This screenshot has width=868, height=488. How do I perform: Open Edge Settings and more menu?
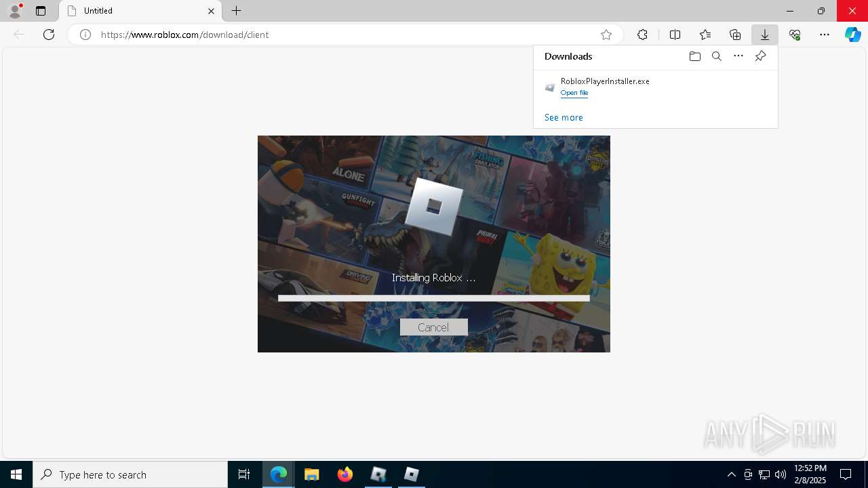pyautogui.click(x=825, y=35)
